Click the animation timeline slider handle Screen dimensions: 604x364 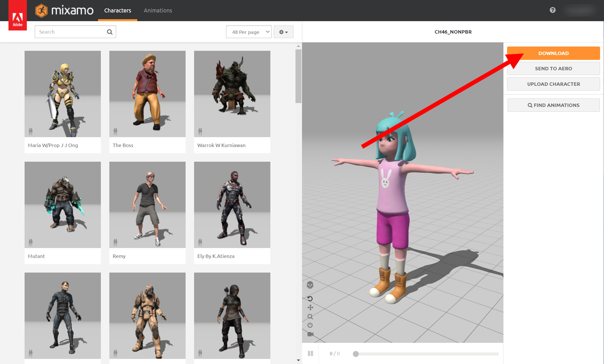click(356, 354)
